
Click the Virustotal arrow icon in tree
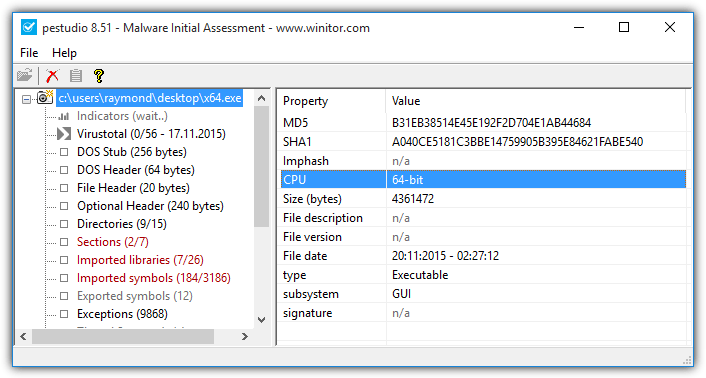click(x=64, y=134)
